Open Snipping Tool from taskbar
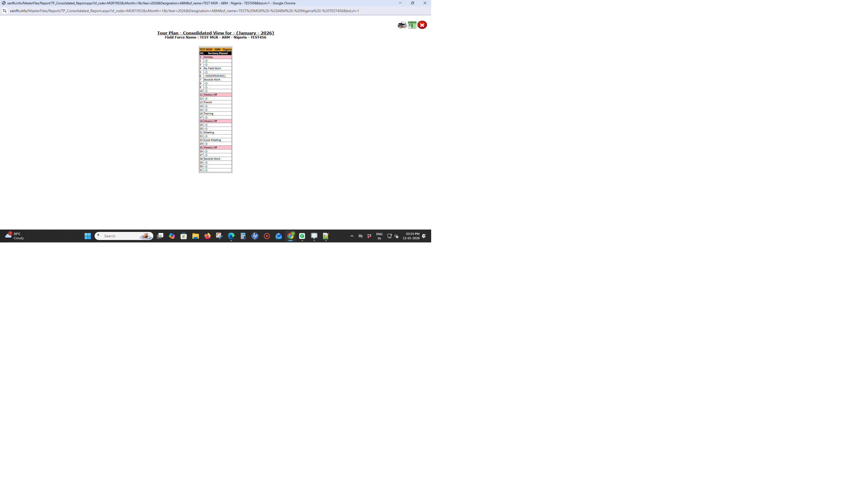This screenshot has width=868, height=487. (219, 236)
